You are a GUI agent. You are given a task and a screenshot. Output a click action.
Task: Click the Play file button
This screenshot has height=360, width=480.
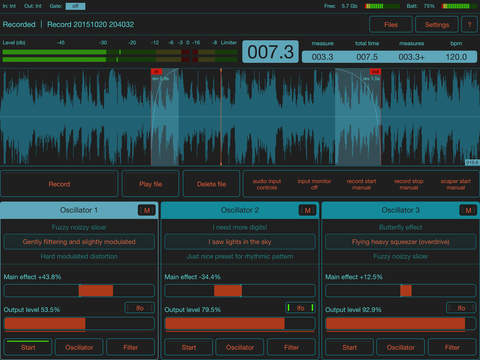pos(151,184)
